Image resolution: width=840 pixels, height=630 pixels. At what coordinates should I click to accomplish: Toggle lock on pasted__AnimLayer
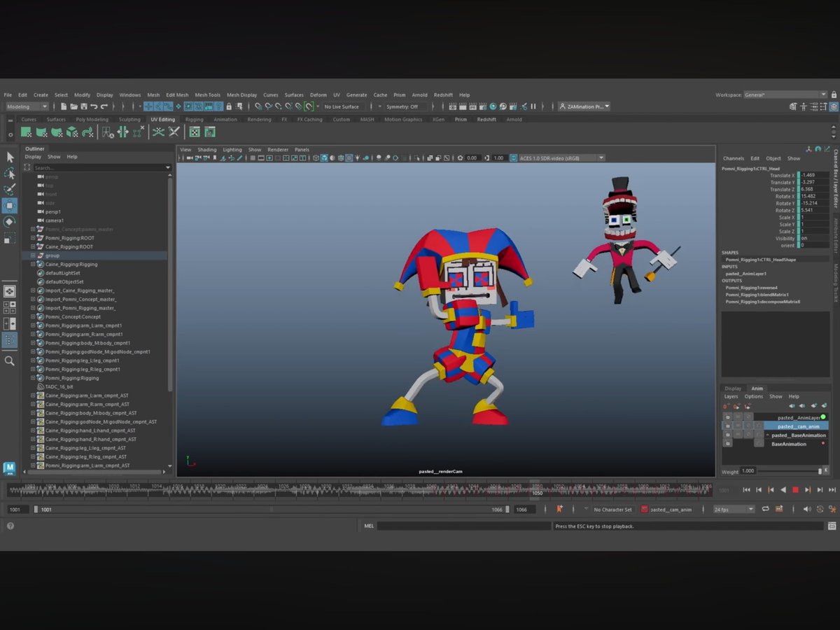click(x=727, y=417)
